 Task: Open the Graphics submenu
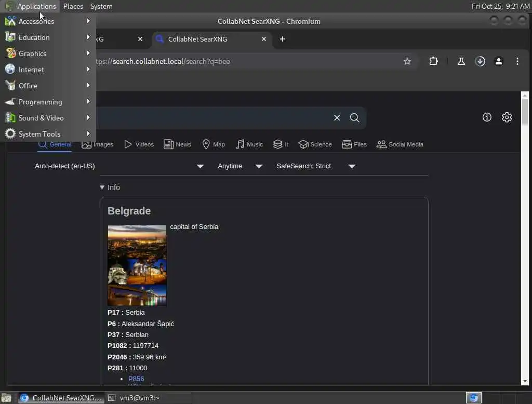point(48,53)
